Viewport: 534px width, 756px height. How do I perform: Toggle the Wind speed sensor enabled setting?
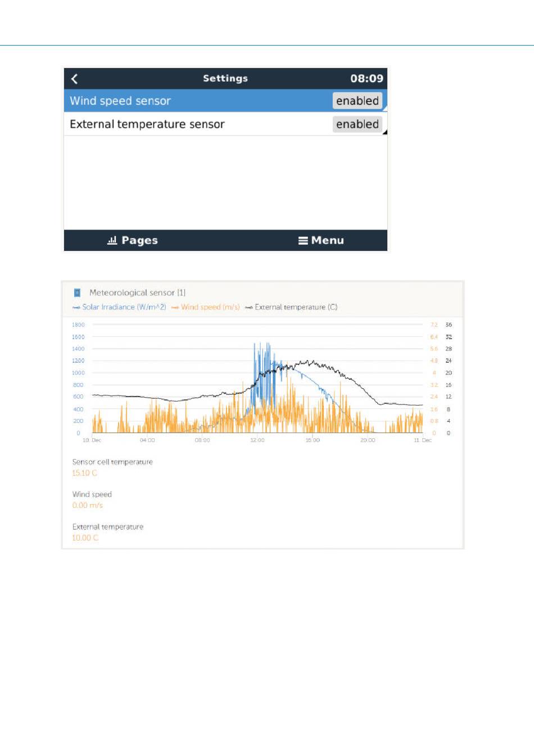357,101
